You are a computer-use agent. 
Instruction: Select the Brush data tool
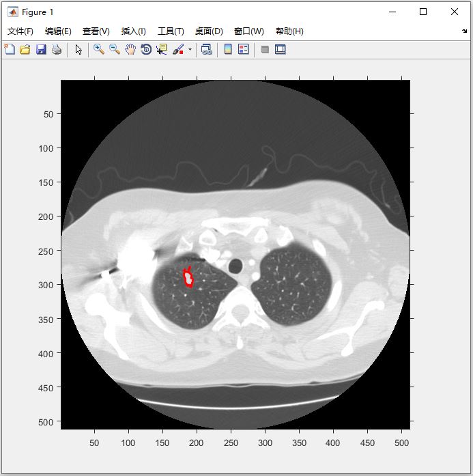pos(178,49)
